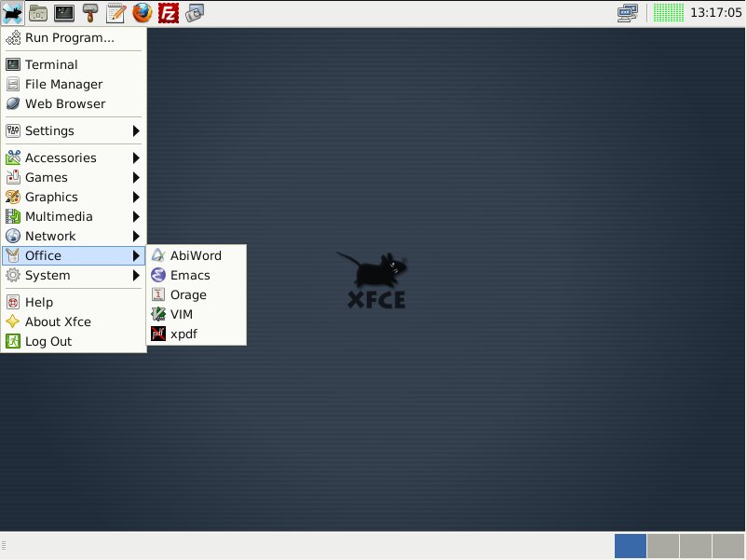
Task: Open the Orage calendar entry
Action: 197,294
